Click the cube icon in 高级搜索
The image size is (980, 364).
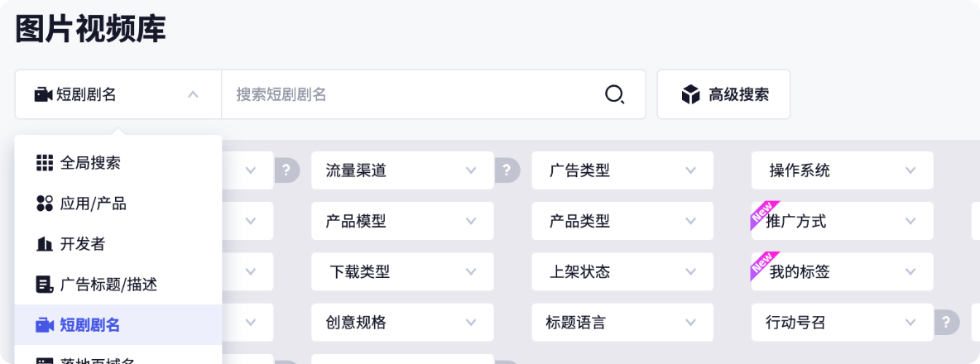pos(690,95)
